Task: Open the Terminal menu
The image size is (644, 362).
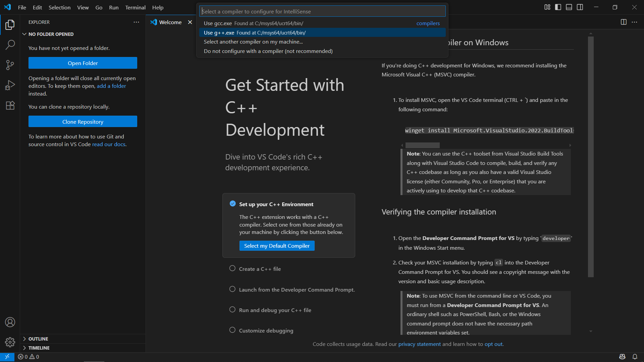Action: tap(135, 7)
